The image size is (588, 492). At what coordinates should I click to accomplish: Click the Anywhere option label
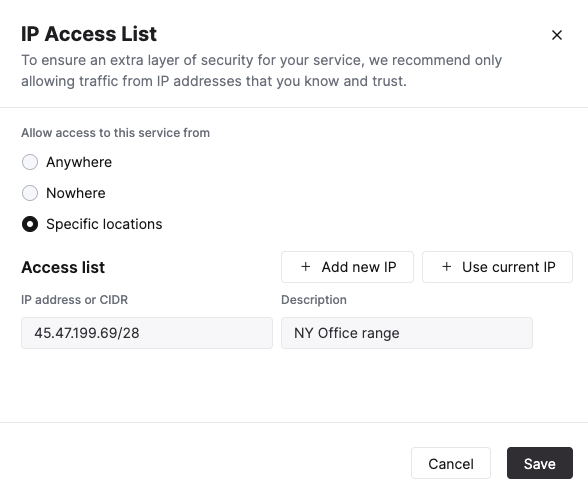[79, 162]
